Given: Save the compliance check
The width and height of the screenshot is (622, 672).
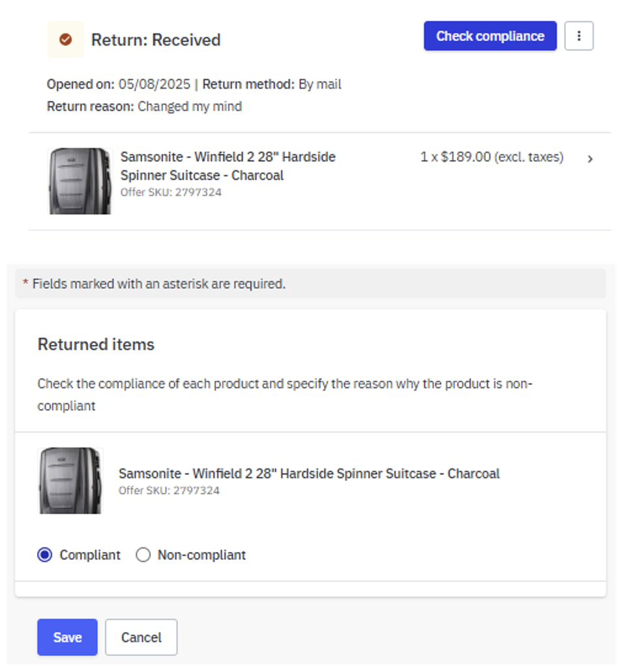Looking at the screenshot, I should (x=67, y=637).
